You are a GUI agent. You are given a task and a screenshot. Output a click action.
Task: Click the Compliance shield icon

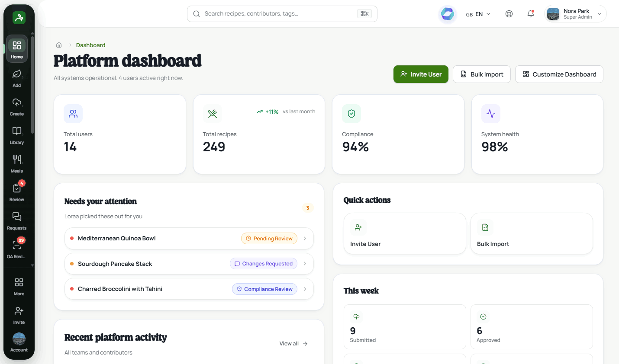351,114
